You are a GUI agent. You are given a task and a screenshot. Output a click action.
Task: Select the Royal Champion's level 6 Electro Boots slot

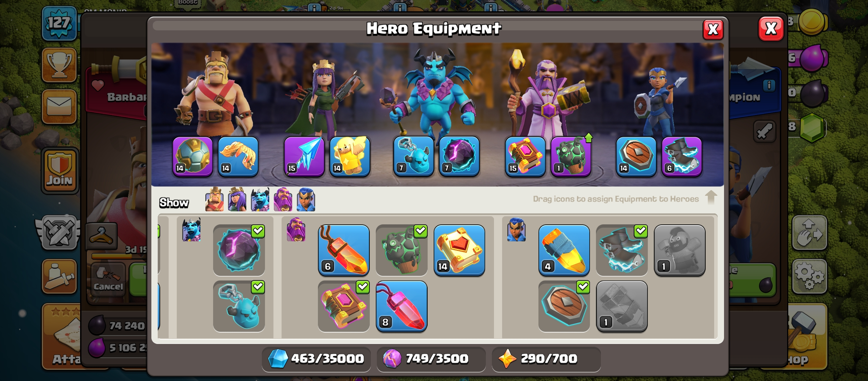coord(682,156)
